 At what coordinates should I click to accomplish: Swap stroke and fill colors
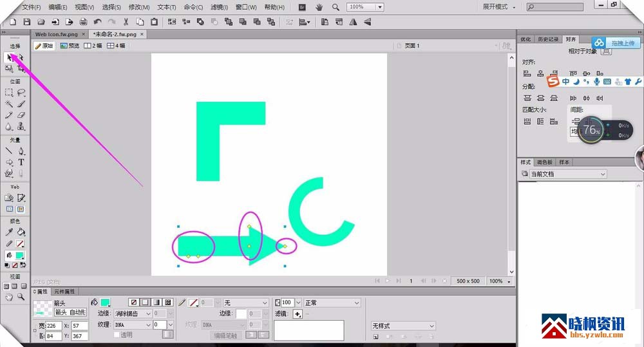[23, 265]
